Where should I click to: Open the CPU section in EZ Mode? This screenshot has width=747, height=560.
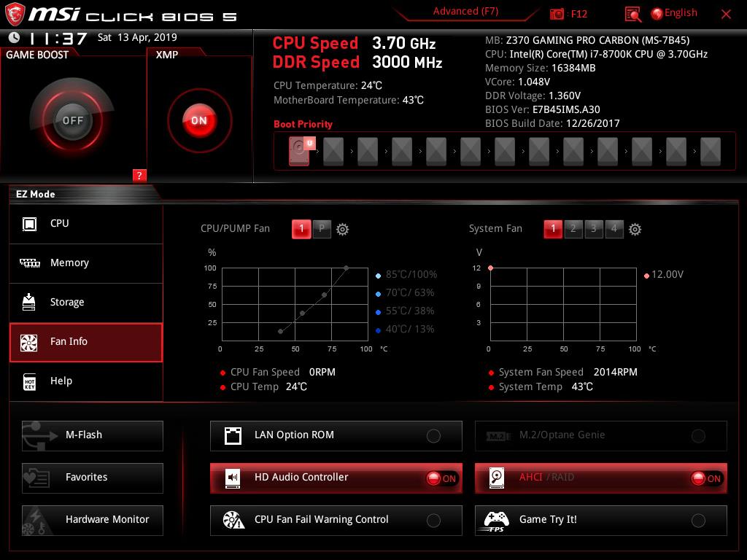click(x=86, y=224)
